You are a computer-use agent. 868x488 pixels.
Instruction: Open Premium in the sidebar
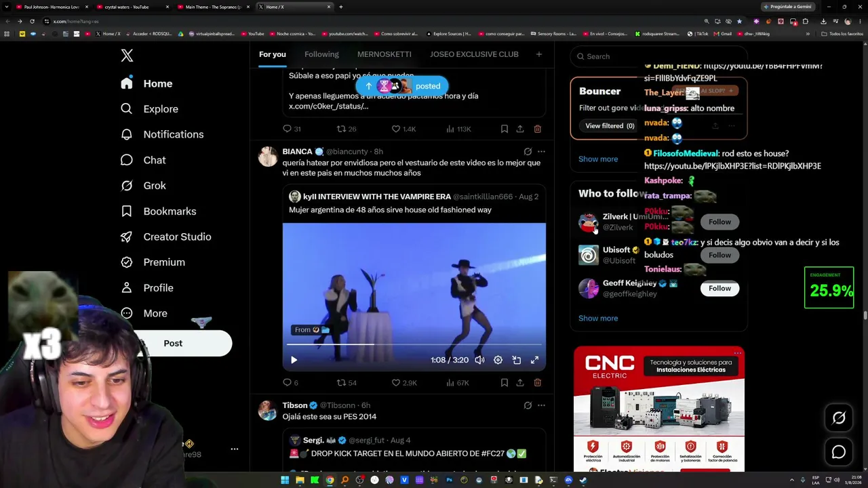pos(153,262)
